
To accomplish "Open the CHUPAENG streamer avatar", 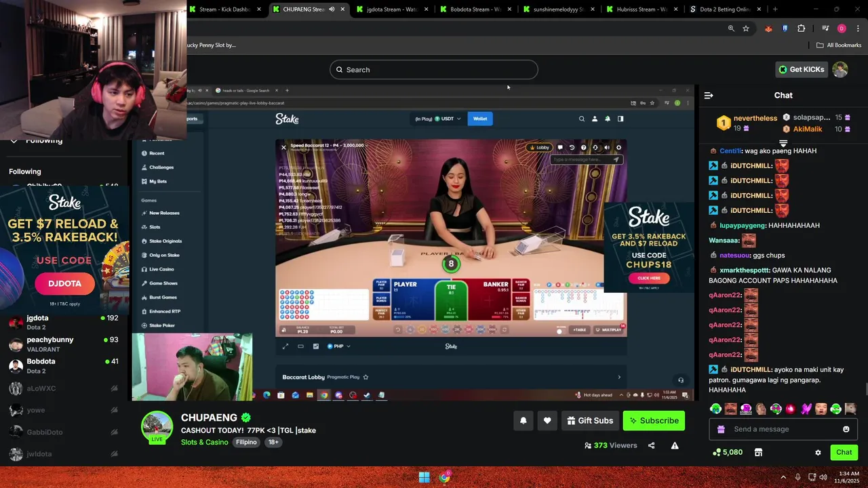I will [x=157, y=428].
